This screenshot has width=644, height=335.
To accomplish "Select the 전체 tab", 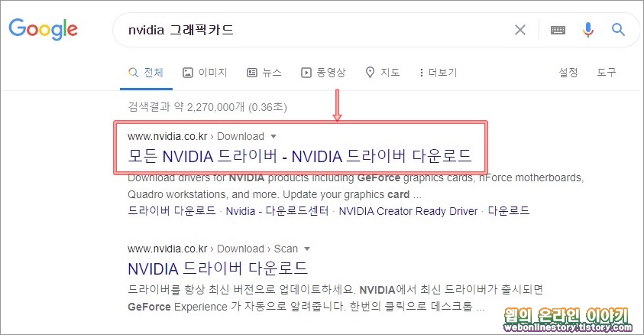I will 146,73.
